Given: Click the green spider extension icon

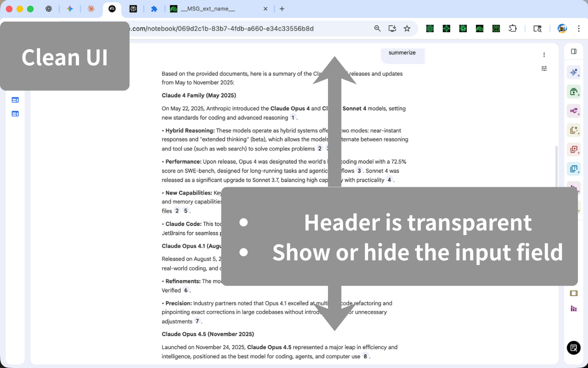Looking at the screenshot, I should pos(496,29).
